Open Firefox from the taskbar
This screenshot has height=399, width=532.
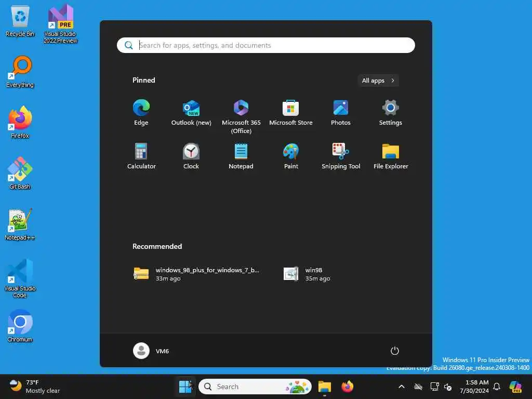coord(348,387)
